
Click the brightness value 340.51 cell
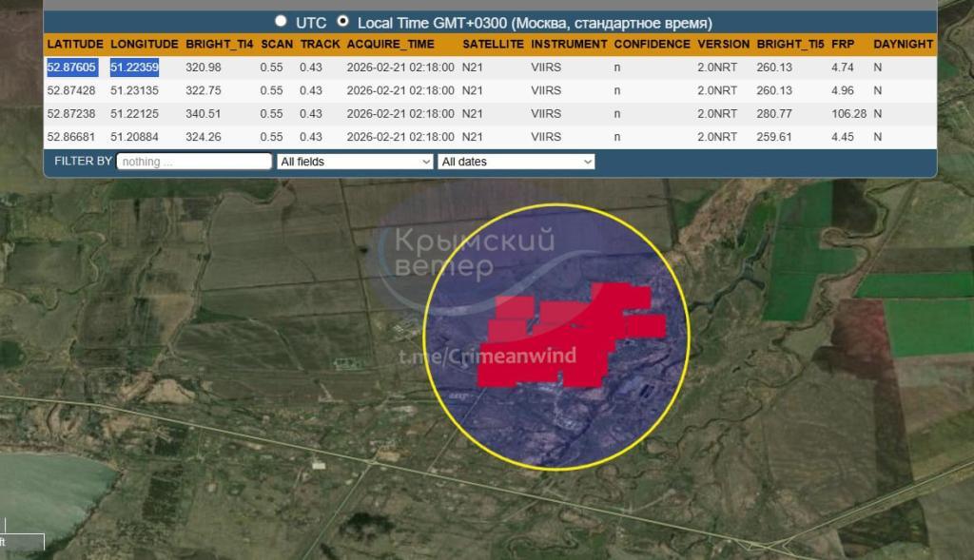pyautogui.click(x=204, y=114)
